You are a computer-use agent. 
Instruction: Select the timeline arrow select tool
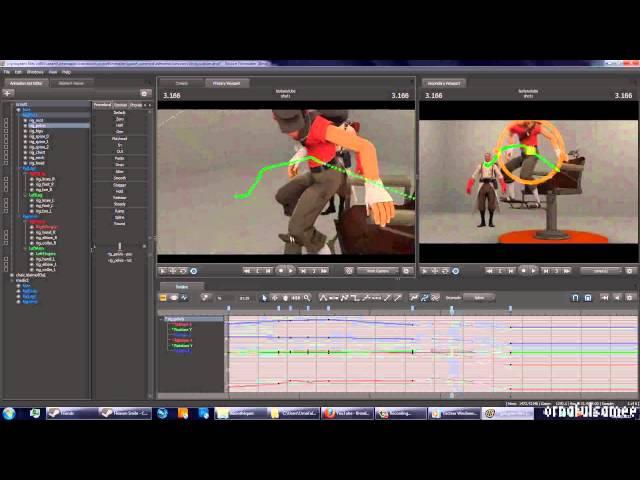(264, 298)
